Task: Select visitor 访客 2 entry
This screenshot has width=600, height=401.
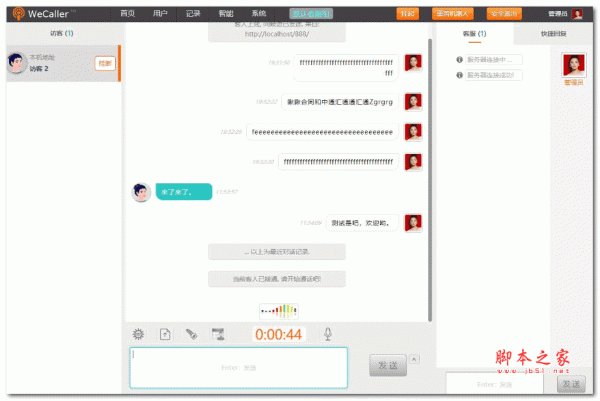Action: 64,63
